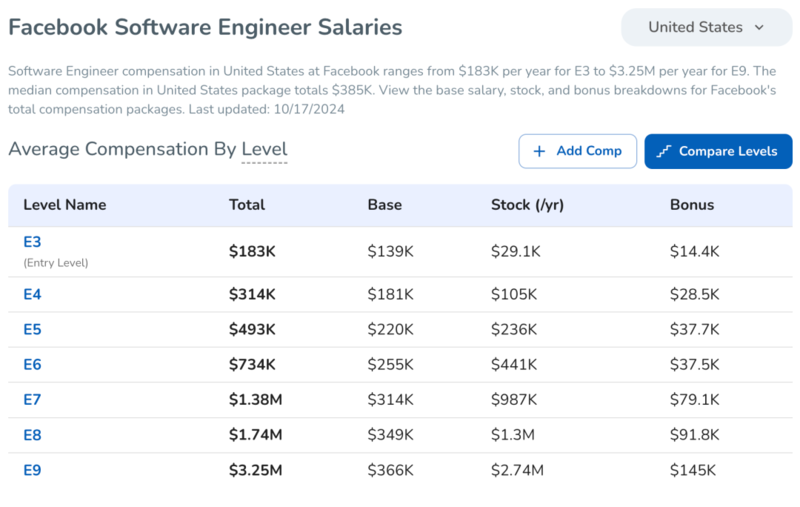Open the E3 entry level link
The image size is (800, 507).
32,242
